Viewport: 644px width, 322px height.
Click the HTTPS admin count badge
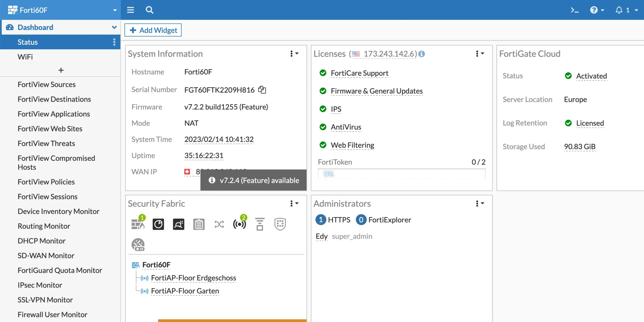coord(321,220)
